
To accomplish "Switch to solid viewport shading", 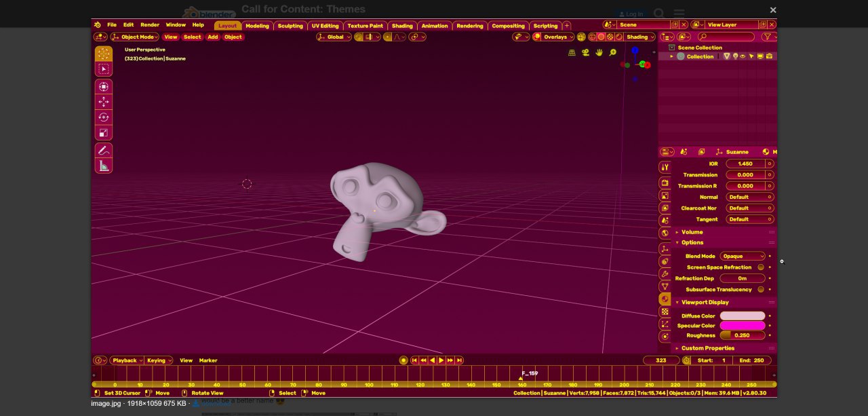I will pyautogui.click(x=601, y=37).
